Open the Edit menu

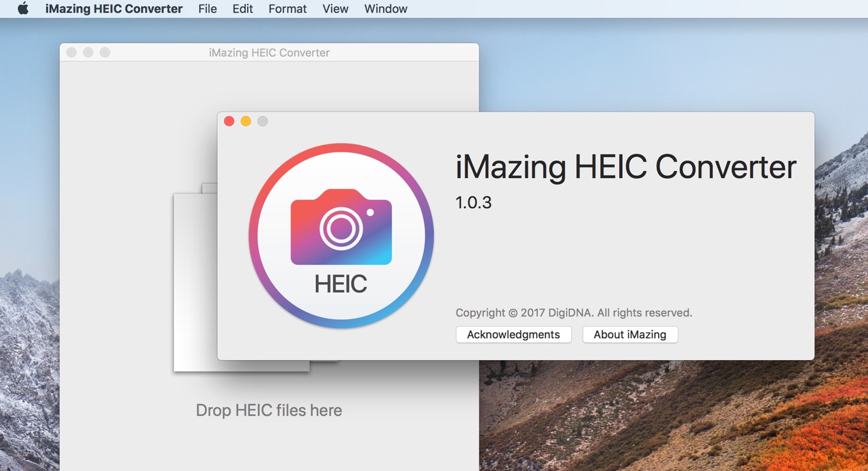tap(243, 9)
